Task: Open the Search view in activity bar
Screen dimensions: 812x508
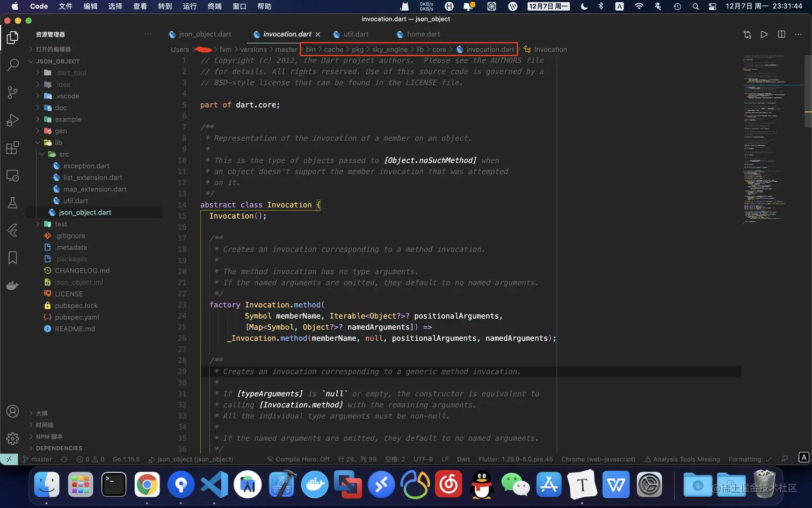Action: coord(12,65)
